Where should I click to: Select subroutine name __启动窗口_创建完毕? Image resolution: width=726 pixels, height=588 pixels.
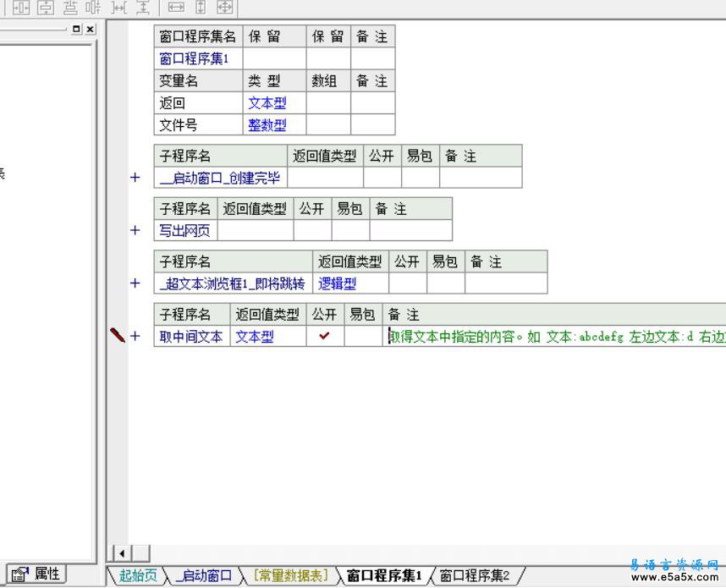pyautogui.click(x=220, y=178)
